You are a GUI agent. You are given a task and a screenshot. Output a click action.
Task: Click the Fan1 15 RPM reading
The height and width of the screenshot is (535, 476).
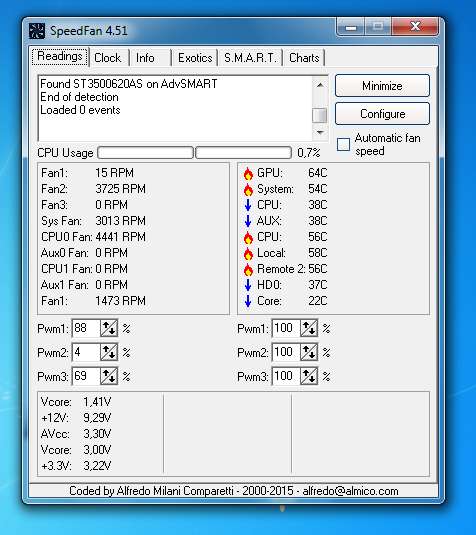[87, 173]
